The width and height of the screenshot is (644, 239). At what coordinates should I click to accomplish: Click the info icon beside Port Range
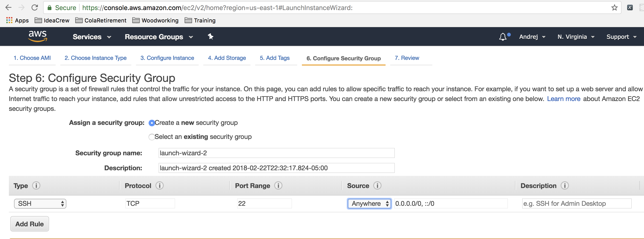[x=278, y=186]
